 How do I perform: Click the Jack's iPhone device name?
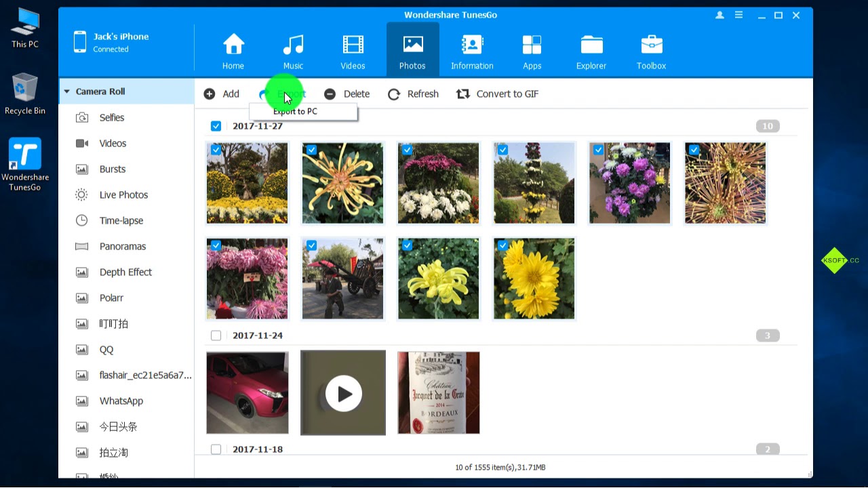[x=121, y=37]
